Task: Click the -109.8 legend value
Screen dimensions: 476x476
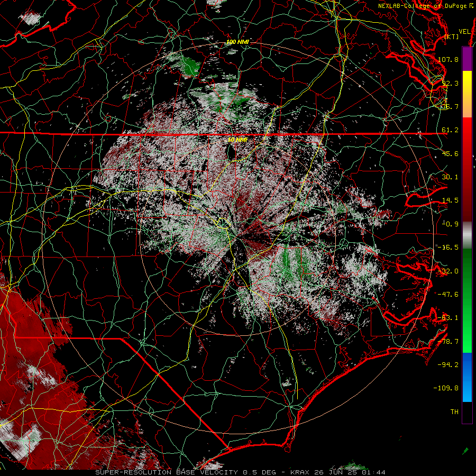Action: pos(446,388)
